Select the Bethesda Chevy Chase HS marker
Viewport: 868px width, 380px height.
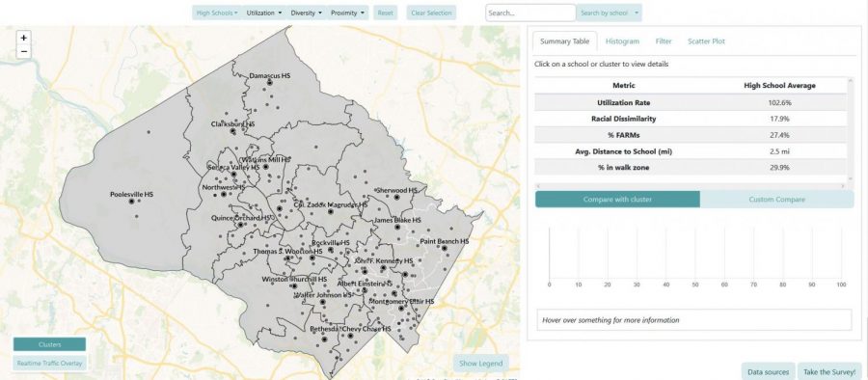pos(350,336)
